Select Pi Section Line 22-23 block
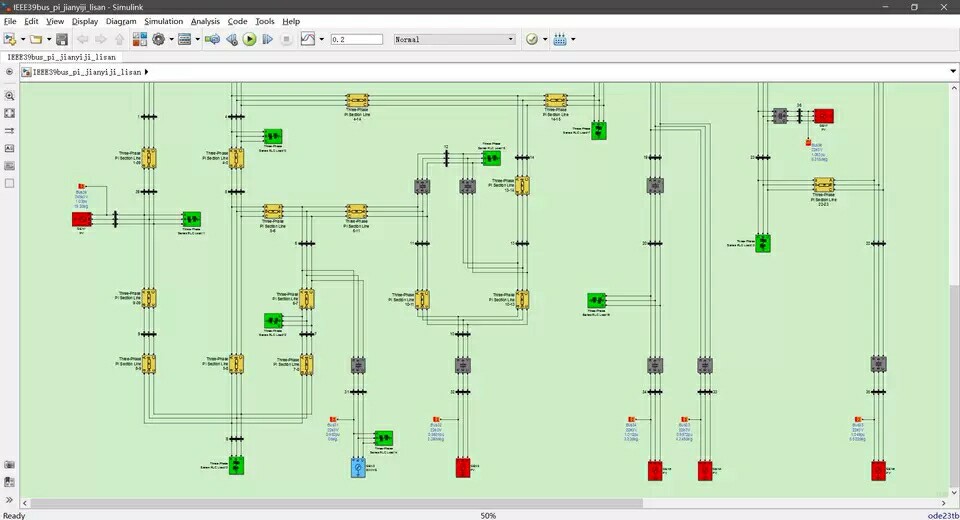Screen dimensions: 960x520 (x=823, y=185)
